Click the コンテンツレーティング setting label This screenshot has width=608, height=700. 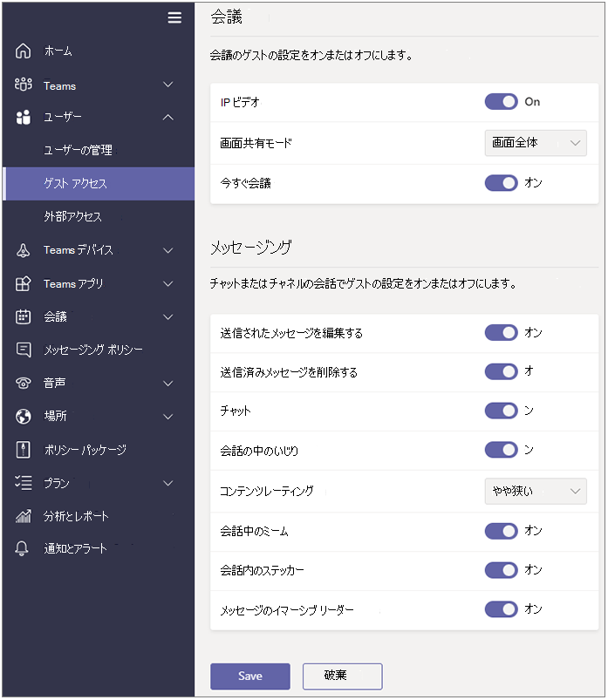tap(267, 491)
